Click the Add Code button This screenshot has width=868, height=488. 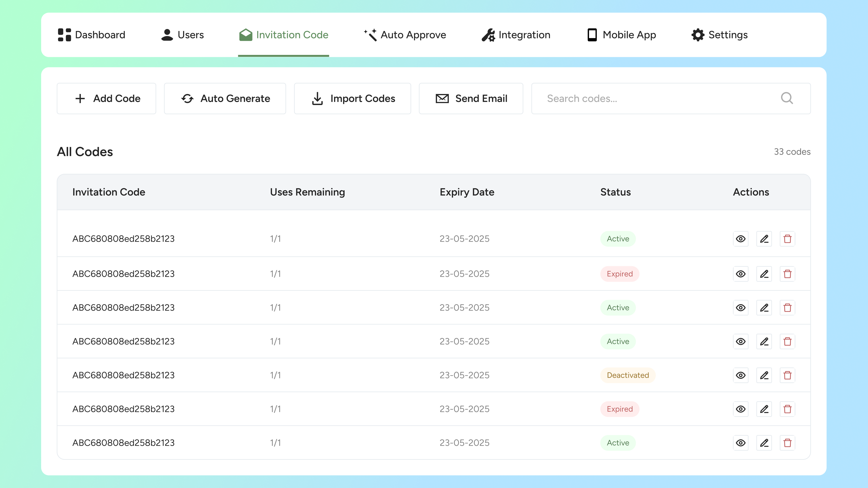pos(106,98)
